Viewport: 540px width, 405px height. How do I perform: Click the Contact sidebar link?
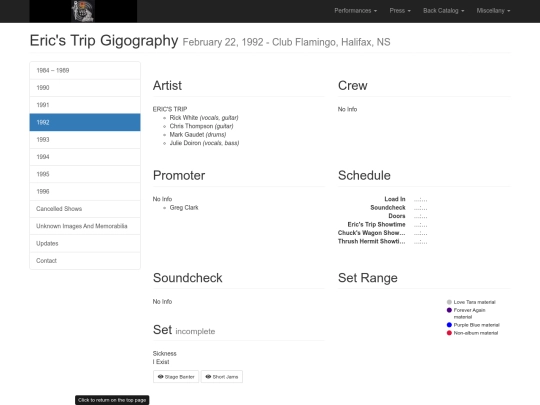click(x=85, y=261)
